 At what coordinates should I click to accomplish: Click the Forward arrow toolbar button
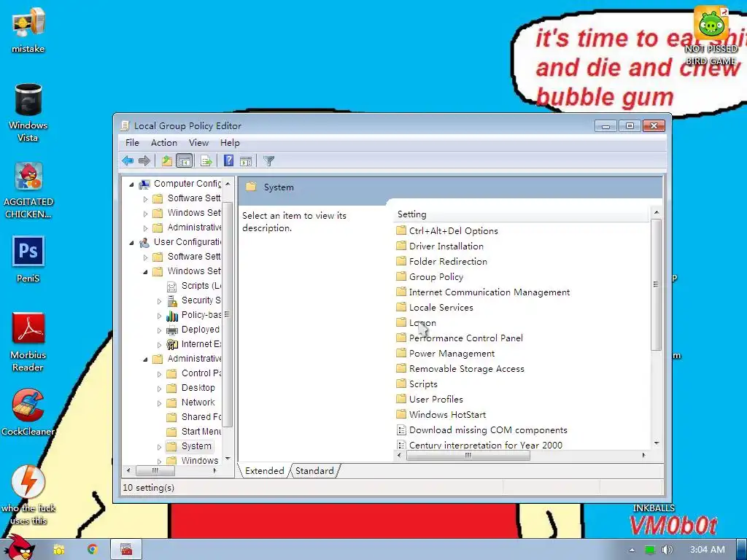click(144, 161)
